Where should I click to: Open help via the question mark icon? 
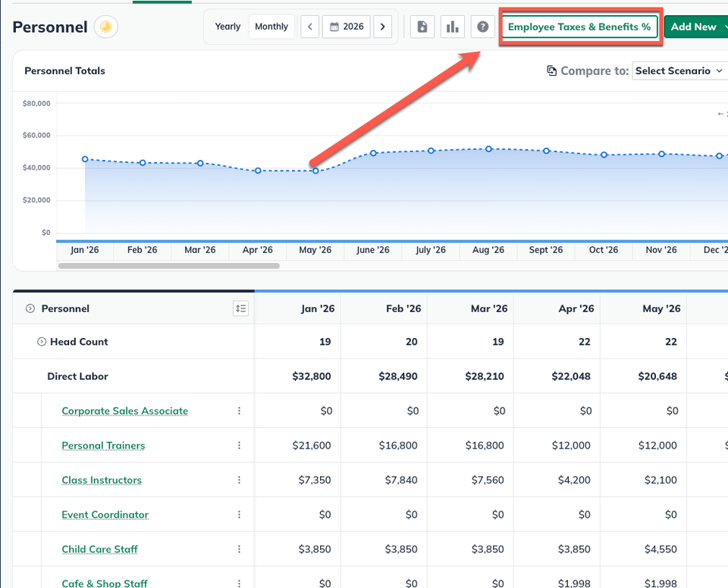pos(483,27)
